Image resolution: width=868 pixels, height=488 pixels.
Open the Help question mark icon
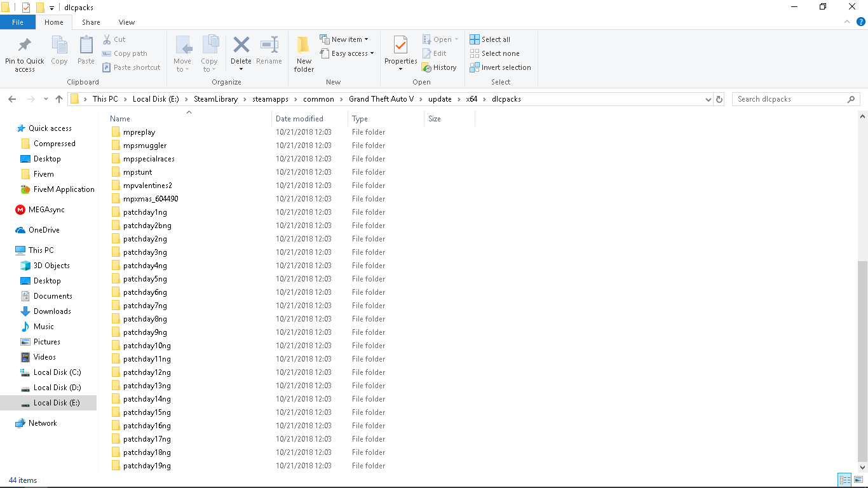(860, 22)
